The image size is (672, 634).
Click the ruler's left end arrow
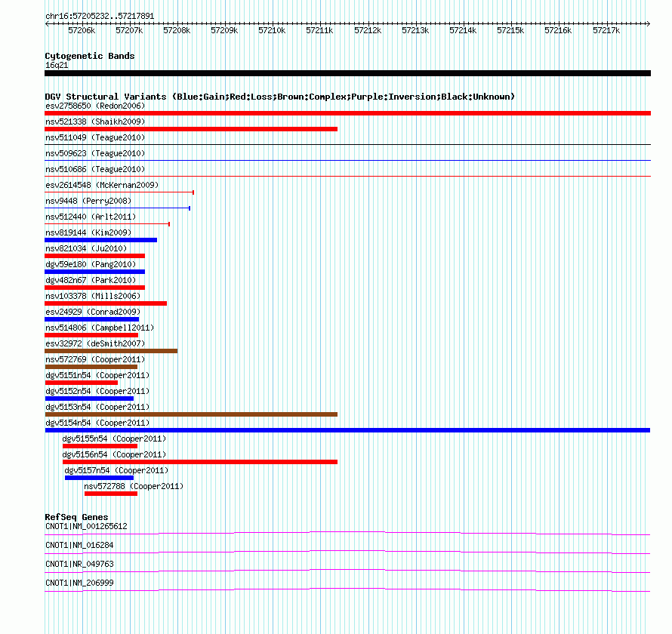pyautogui.click(x=47, y=24)
